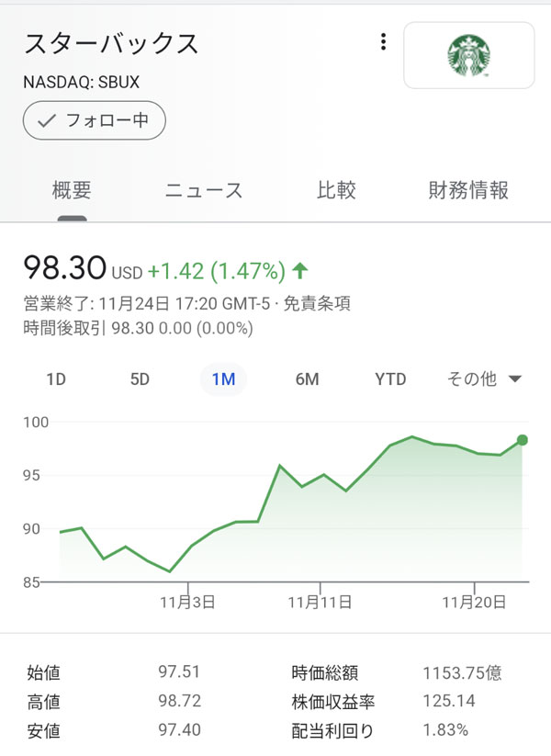Toggle the フォロー中 follow button
Image resolution: width=551 pixels, height=756 pixels.
click(94, 120)
